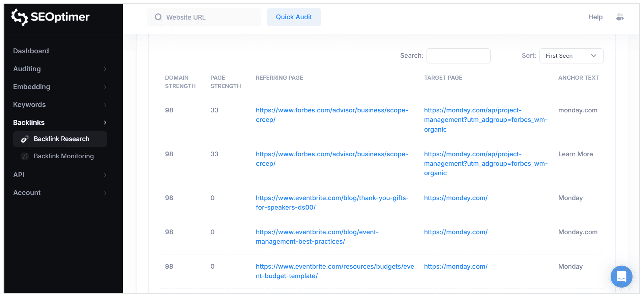Screen dimensions: 644x297
Task: Expand the Keywords menu chevron
Action: point(105,105)
